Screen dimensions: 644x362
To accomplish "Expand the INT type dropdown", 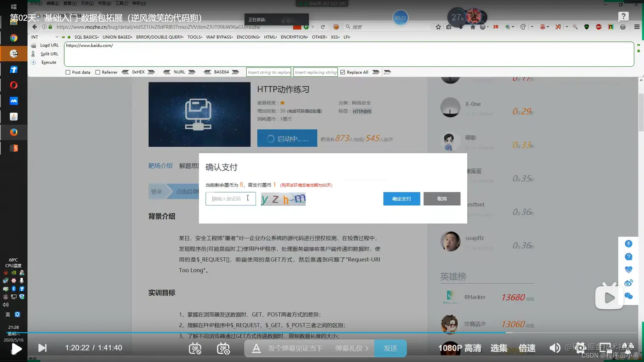I will point(45,37).
